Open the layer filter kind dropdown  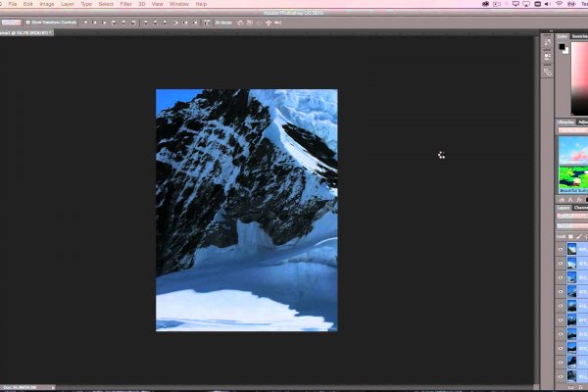[571, 217]
